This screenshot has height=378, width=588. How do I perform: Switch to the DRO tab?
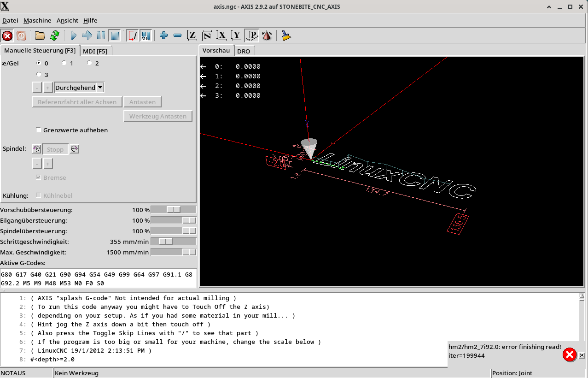pyautogui.click(x=244, y=51)
